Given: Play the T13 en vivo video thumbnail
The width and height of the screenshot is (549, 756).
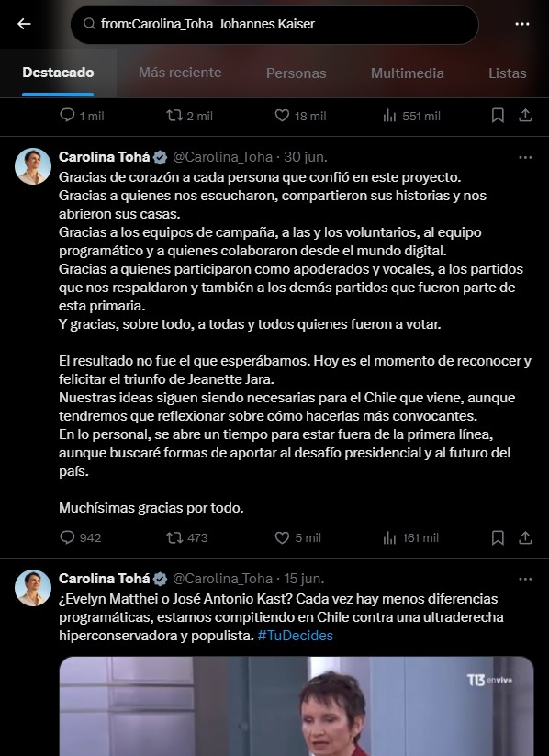Looking at the screenshot, I should tap(296, 706).
